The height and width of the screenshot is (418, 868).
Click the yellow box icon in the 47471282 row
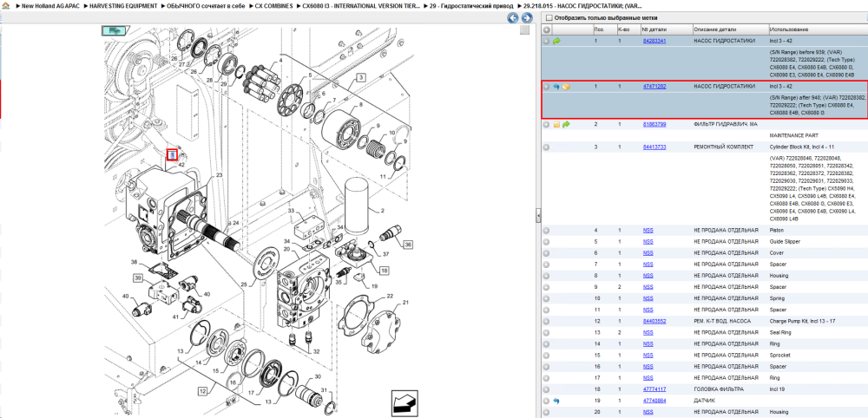tap(566, 87)
